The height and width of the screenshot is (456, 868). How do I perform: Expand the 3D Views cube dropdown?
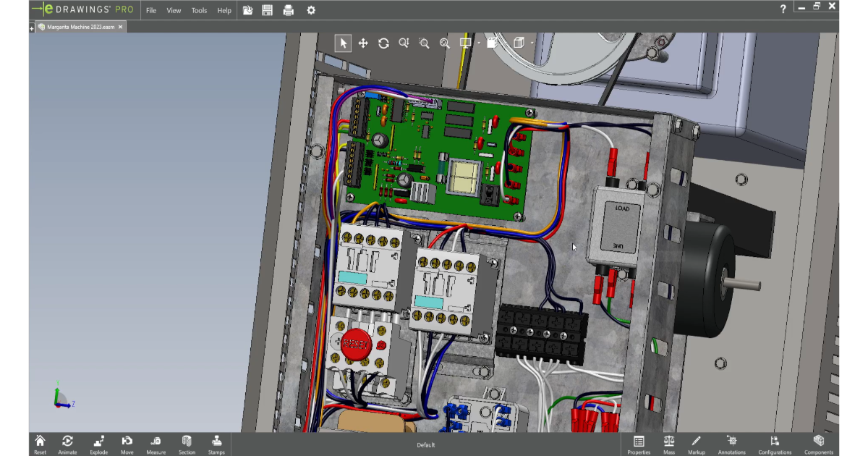[x=532, y=43]
